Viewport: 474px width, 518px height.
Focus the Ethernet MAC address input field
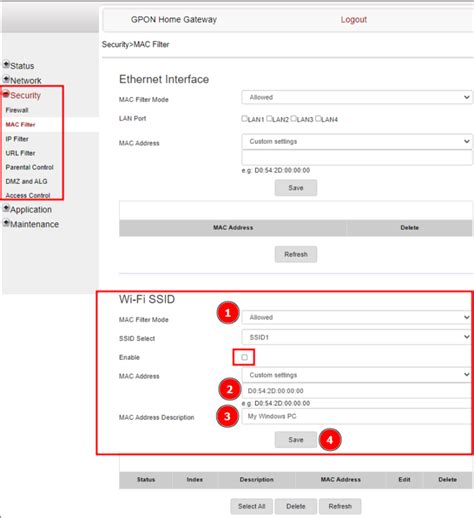357,158
